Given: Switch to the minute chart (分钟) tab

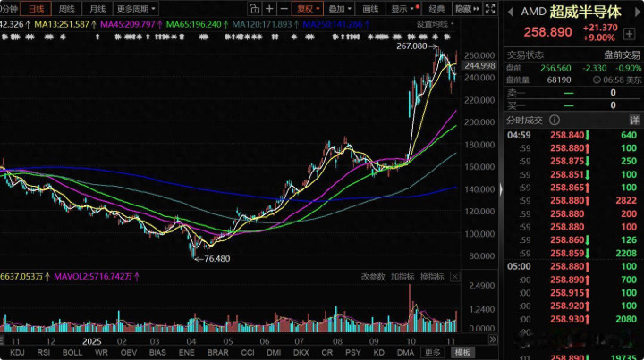Looking at the screenshot, I should [x=9, y=9].
